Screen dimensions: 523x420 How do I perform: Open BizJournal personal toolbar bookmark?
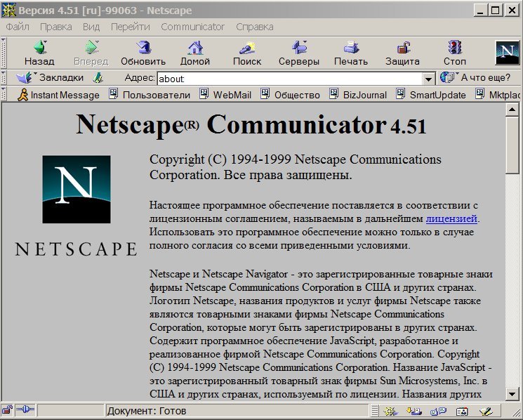tap(358, 95)
